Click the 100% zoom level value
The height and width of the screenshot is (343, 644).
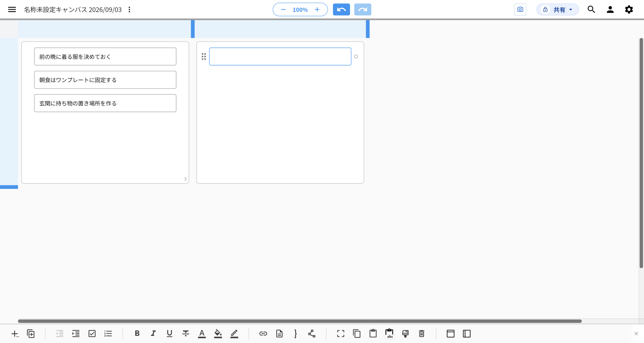coord(300,10)
